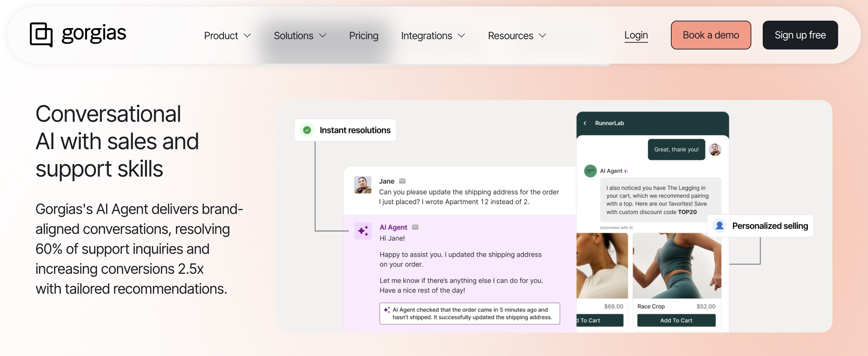
Task: Click the green Instant resolutions checkmark icon
Action: tap(307, 130)
